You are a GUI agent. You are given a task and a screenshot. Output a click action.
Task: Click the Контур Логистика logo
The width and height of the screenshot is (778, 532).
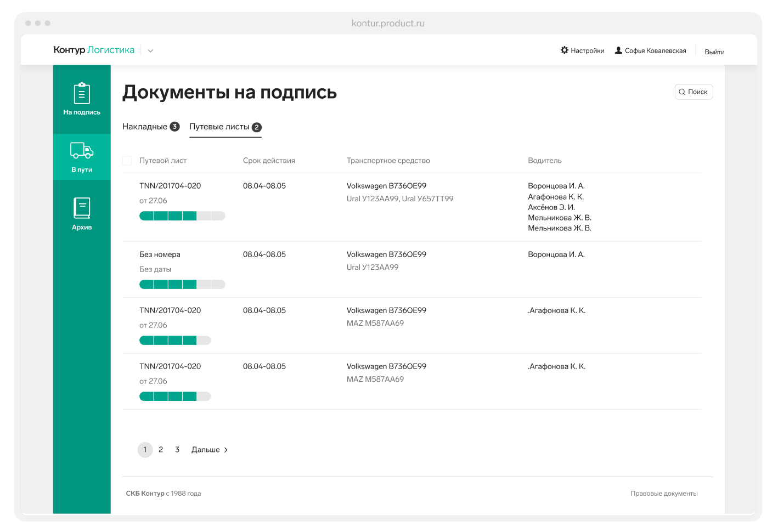pyautogui.click(x=94, y=50)
